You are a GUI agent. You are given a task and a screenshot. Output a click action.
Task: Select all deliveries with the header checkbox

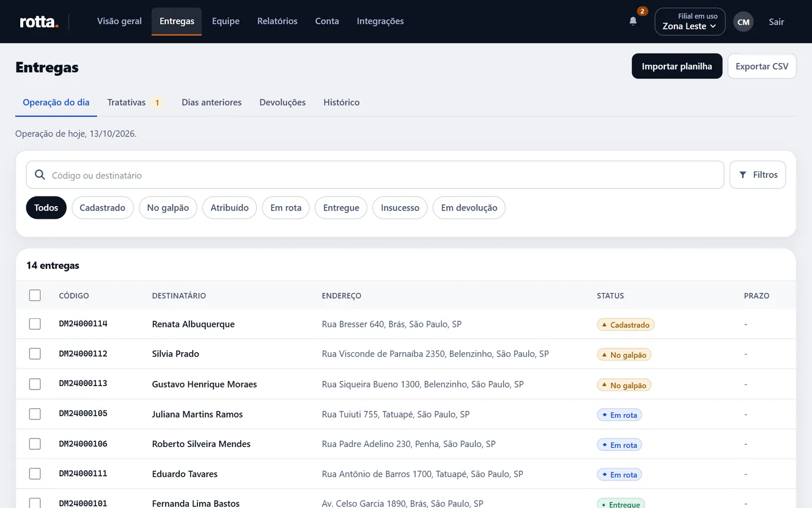coord(35,295)
